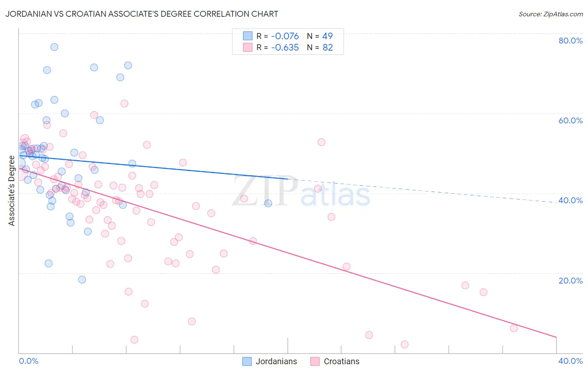Click the 40.0% x-axis label at bottom right
The image size is (588, 373).
pos(570,361)
